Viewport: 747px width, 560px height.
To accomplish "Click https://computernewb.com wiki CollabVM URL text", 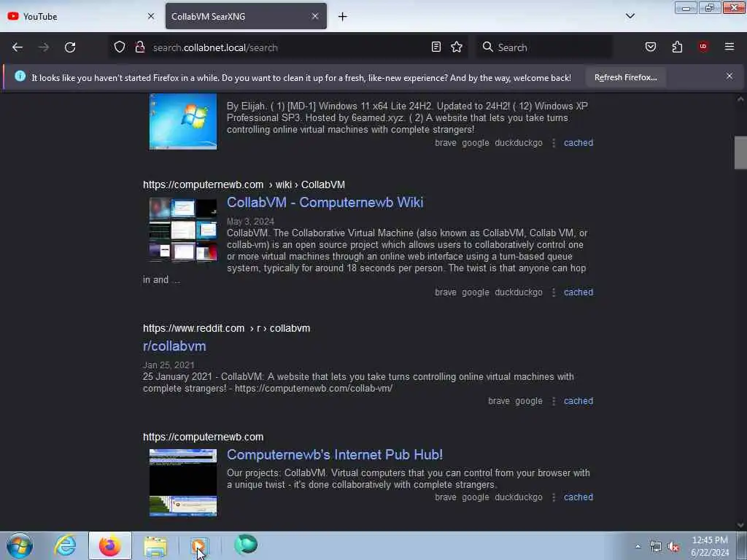I will point(244,184).
